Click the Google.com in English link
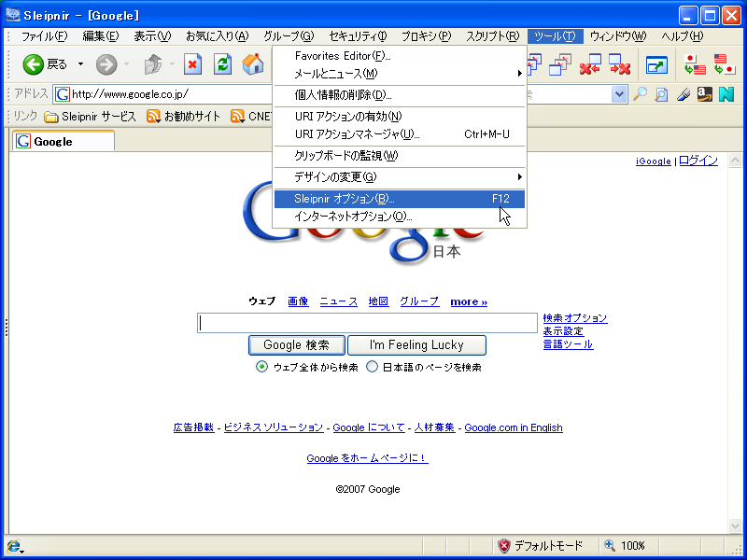 click(513, 427)
